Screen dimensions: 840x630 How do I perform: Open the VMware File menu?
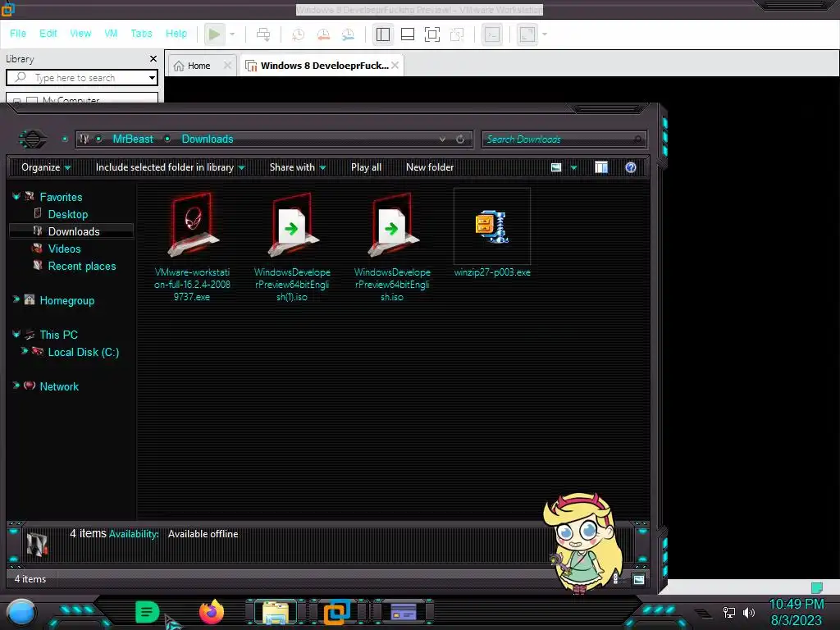18,33
